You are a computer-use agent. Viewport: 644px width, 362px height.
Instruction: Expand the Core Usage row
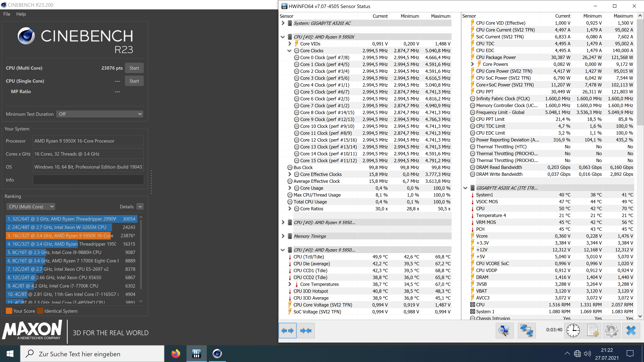(x=289, y=188)
